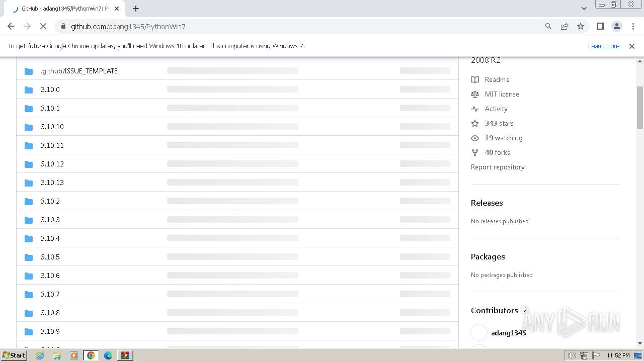Open the 3.10.12 folder
This screenshot has width=644, height=362.
pyautogui.click(x=52, y=164)
